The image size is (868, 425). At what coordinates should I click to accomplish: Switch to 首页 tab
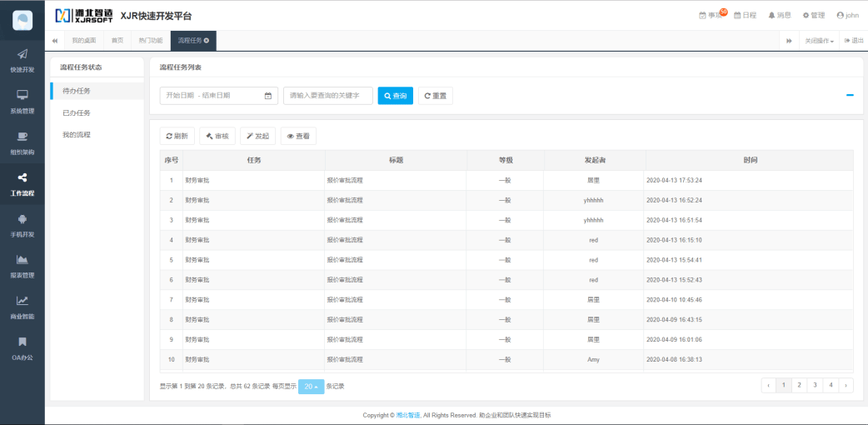[117, 41]
